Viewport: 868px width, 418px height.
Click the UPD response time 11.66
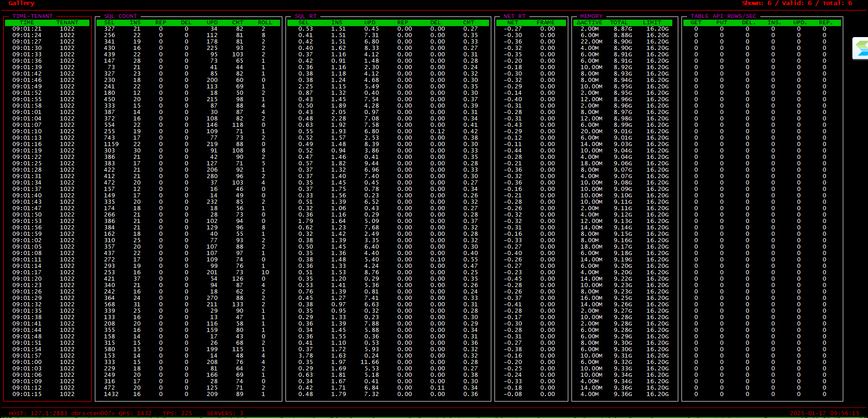[370, 362]
